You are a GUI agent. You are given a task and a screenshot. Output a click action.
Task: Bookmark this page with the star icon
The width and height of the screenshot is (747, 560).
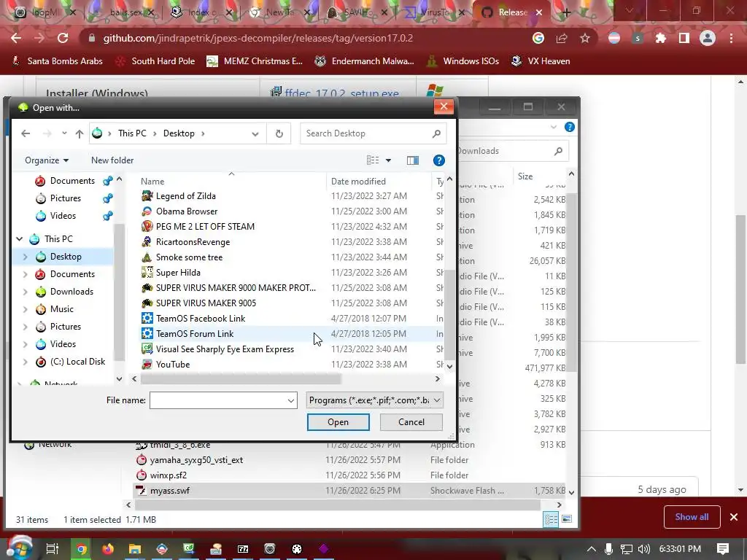coord(585,38)
